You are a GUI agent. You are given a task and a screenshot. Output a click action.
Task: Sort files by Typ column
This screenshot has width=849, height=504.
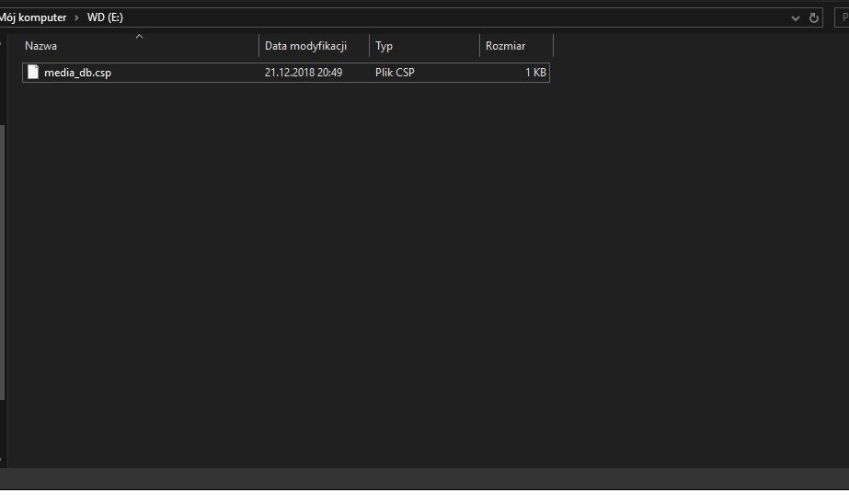[425, 45]
